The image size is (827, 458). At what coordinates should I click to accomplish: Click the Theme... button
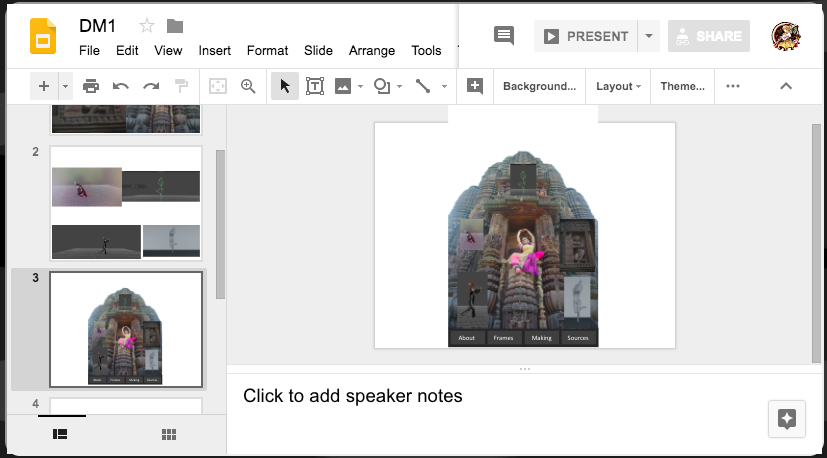coord(682,86)
